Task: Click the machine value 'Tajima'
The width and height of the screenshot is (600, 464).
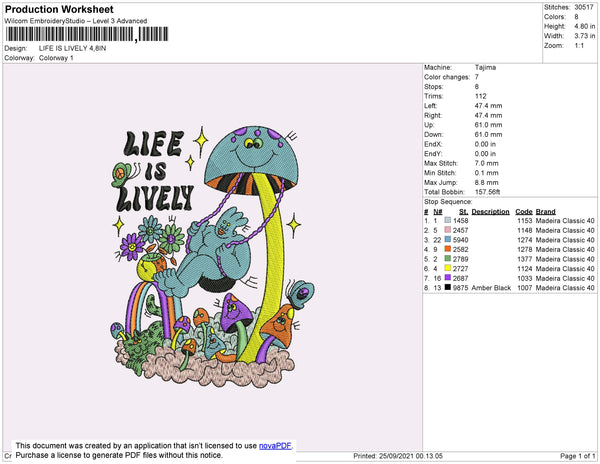Action: (485, 67)
